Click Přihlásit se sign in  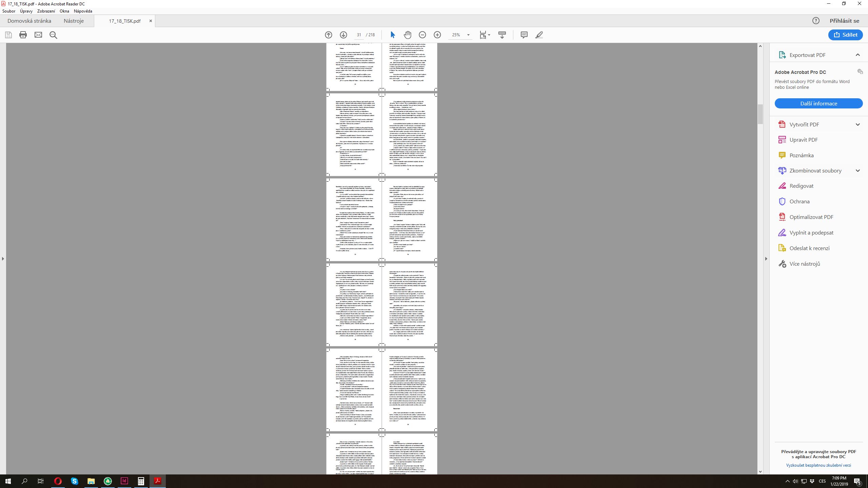pos(844,21)
